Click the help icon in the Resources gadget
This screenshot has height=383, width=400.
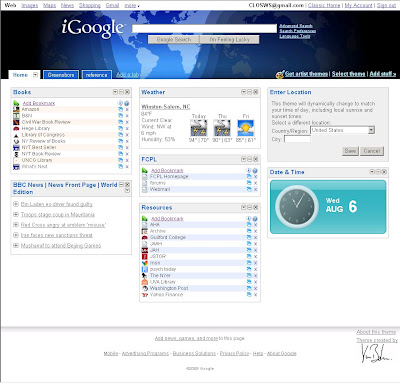[x=255, y=219]
